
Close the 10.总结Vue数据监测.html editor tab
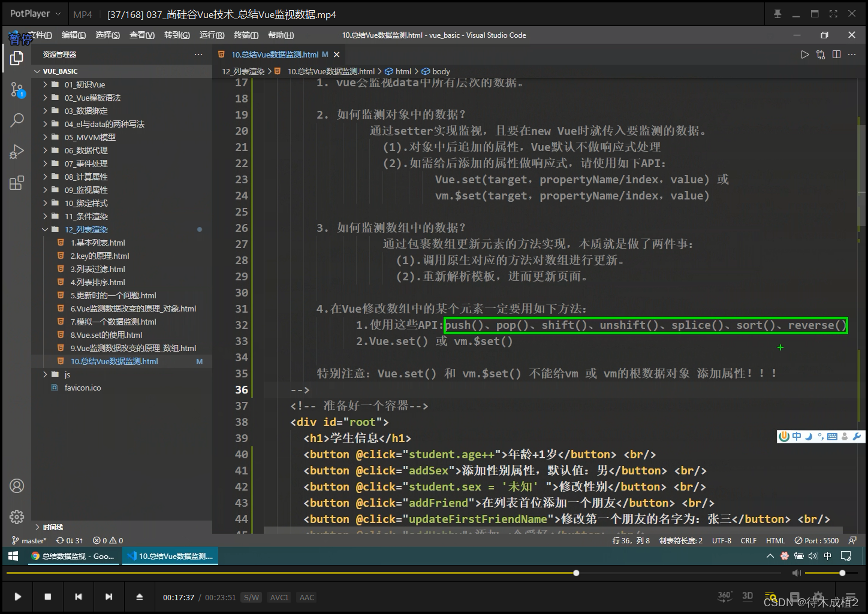tap(336, 55)
